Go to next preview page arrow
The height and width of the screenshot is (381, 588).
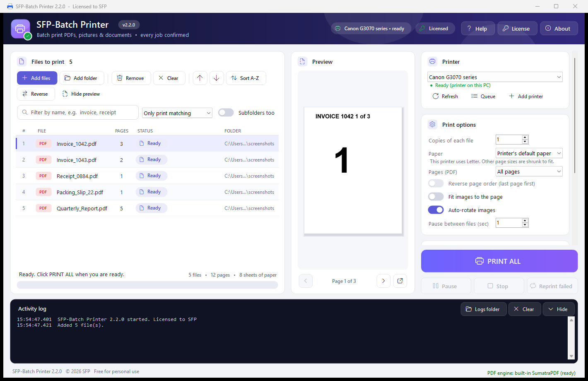click(x=383, y=281)
